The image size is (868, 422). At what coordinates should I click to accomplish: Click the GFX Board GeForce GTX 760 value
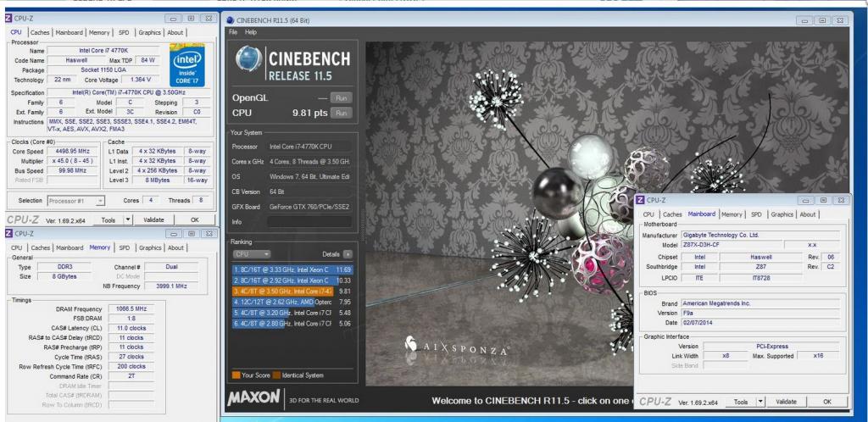pos(309,207)
